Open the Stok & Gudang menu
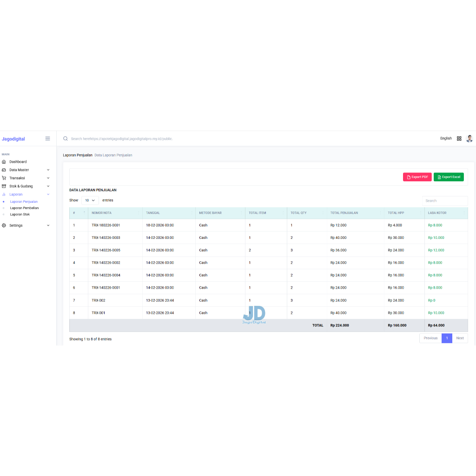The image size is (476, 476). (x=21, y=186)
